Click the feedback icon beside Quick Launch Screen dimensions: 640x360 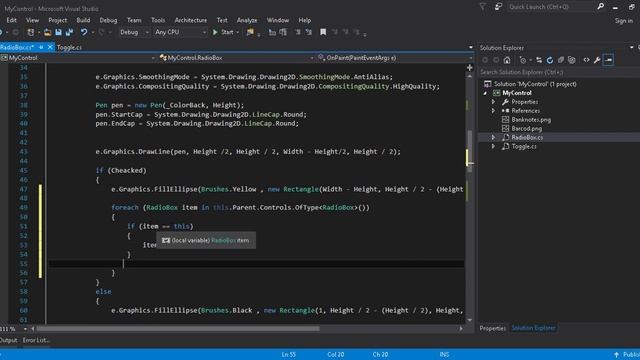click(x=498, y=7)
